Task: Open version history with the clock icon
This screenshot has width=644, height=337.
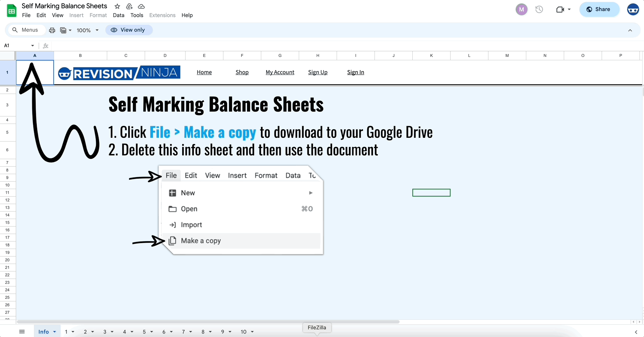Action: tap(539, 9)
